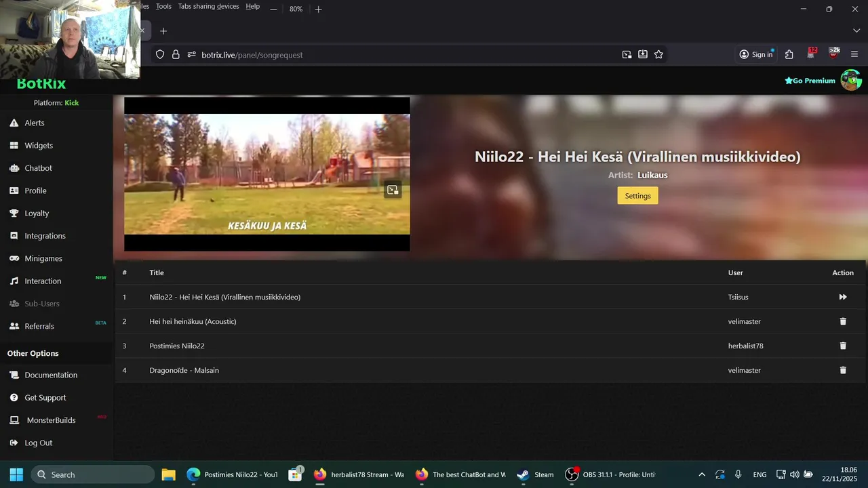Click the zoom in plus button

[x=319, y=9]
